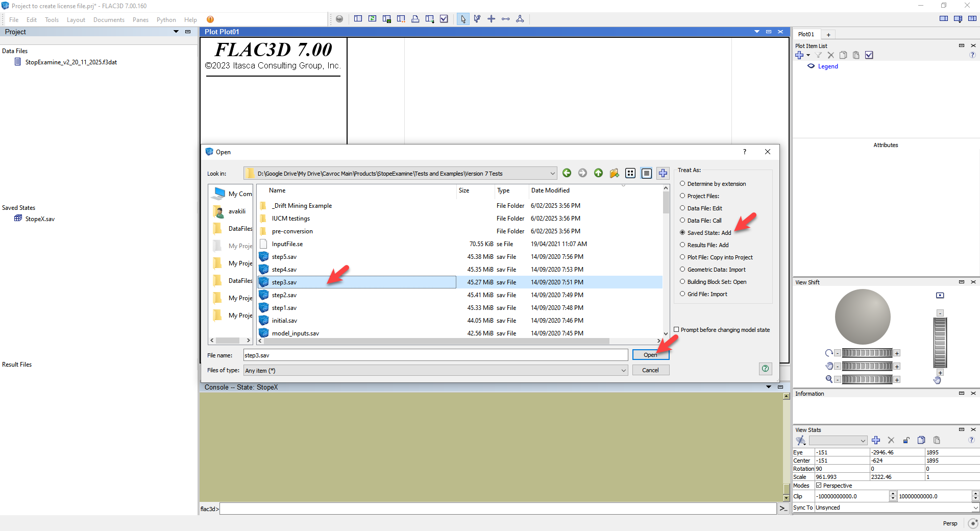Select 'Determine by extension' option
The width and height of the screenshot is (980, 531).
click(713, 184)
